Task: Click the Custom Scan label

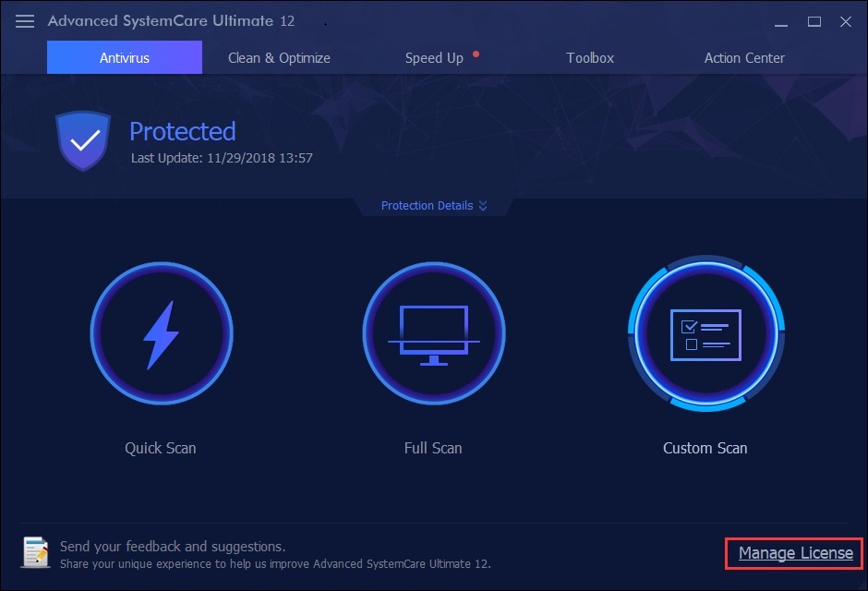Action: 705,448
